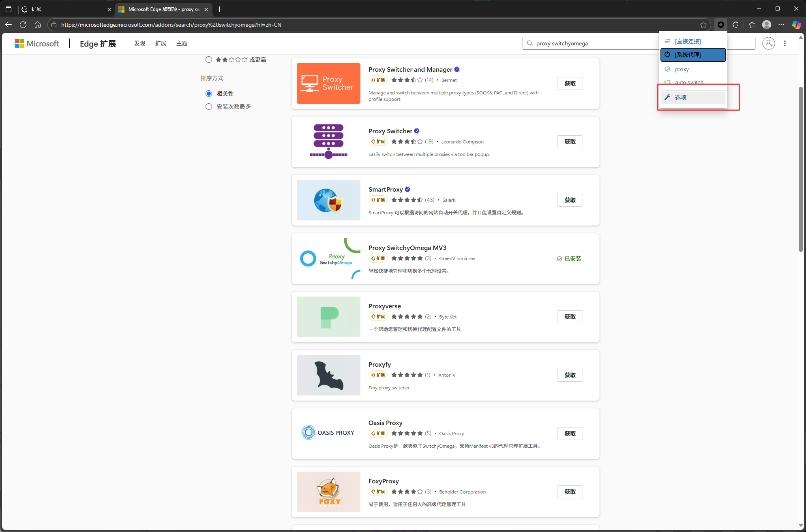This screenshot has height=532, width=806.
Task: Choose [系统代理] in SwitchyOmega popup
Action: (693, 55)
